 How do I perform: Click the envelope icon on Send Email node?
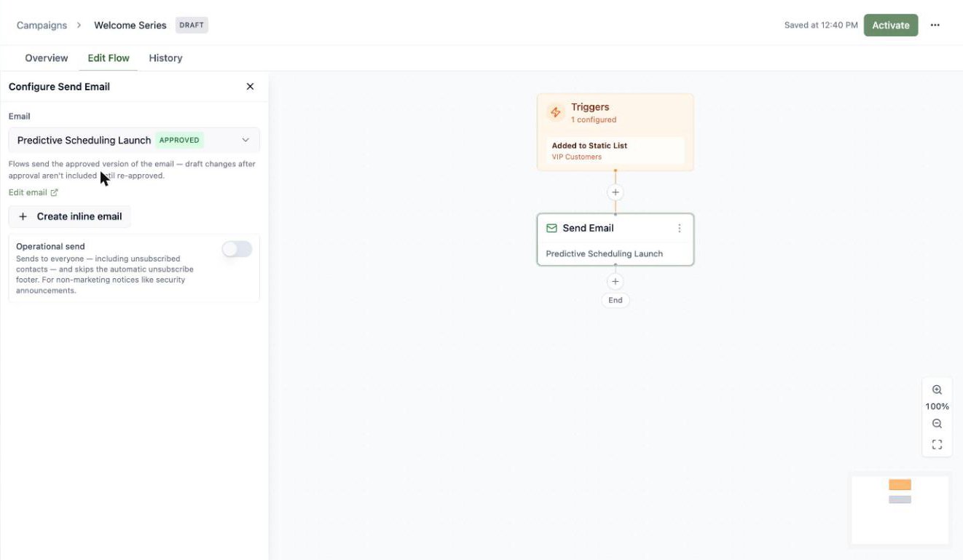click(x=551, y=228)
